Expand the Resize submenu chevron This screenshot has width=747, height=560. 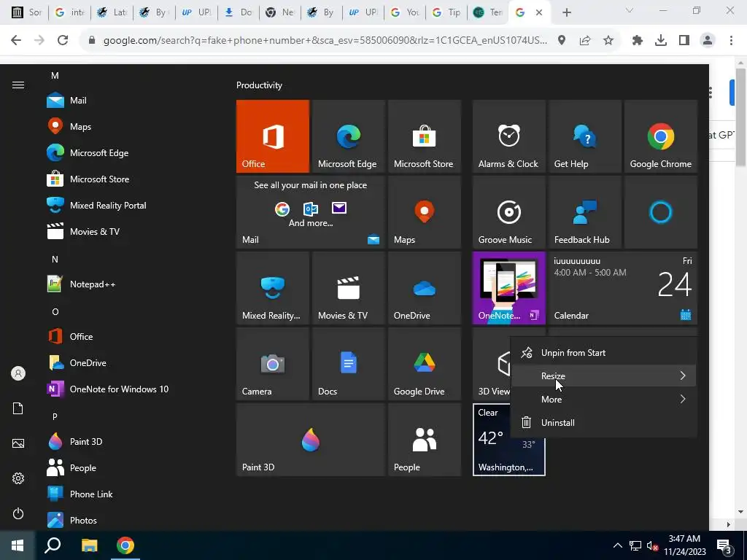[683, 376]
